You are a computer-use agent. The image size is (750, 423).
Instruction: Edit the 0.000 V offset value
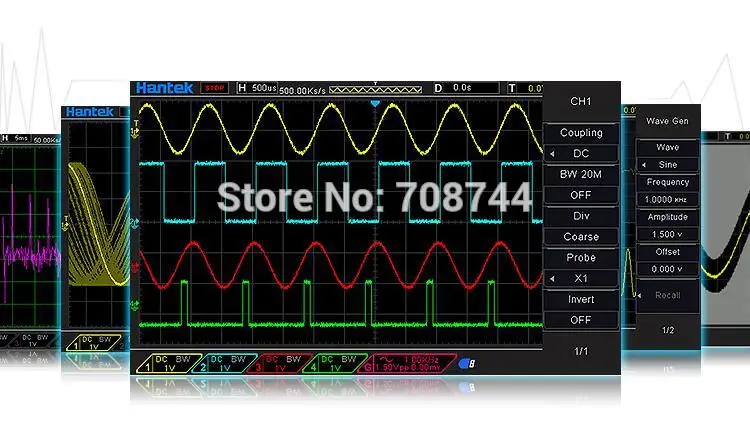(x=668, y=269)
